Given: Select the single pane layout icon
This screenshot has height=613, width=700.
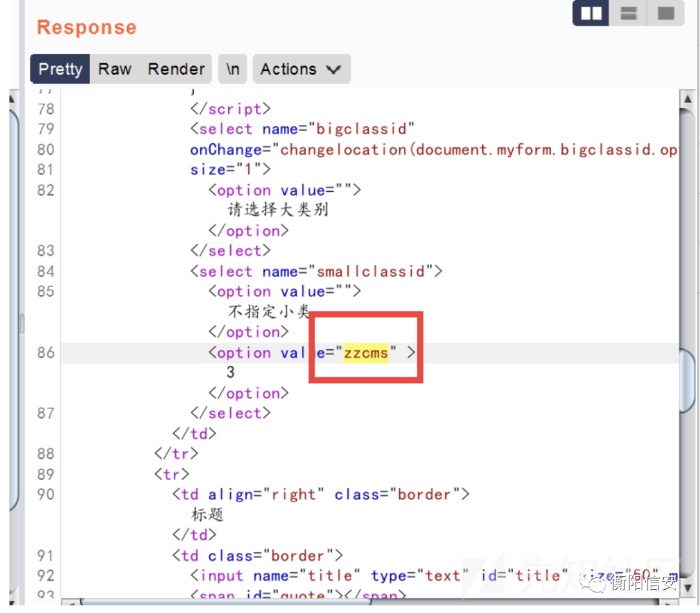Looking at the screenshot, I should 666,14.
